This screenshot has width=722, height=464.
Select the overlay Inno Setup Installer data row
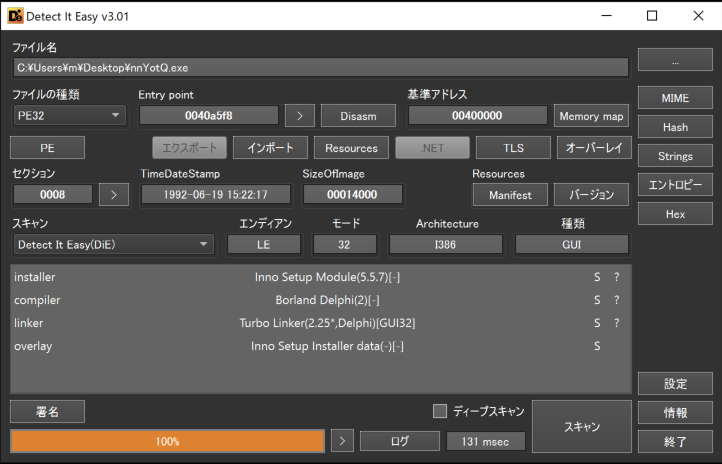click(320, 346)
